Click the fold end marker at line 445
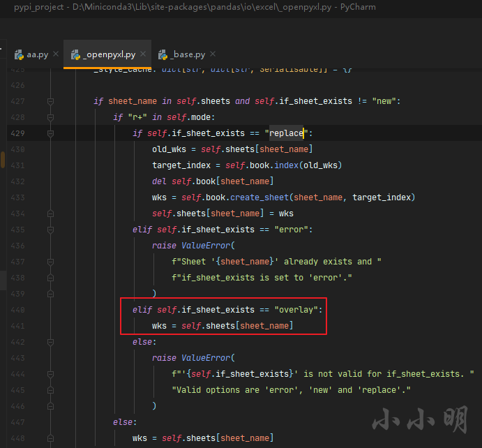 pyautogui.click(x=51, y=390)
